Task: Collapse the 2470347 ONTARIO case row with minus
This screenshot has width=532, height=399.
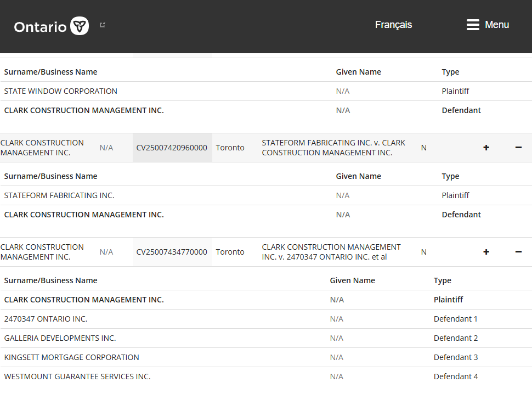Action: click(518, 252)
